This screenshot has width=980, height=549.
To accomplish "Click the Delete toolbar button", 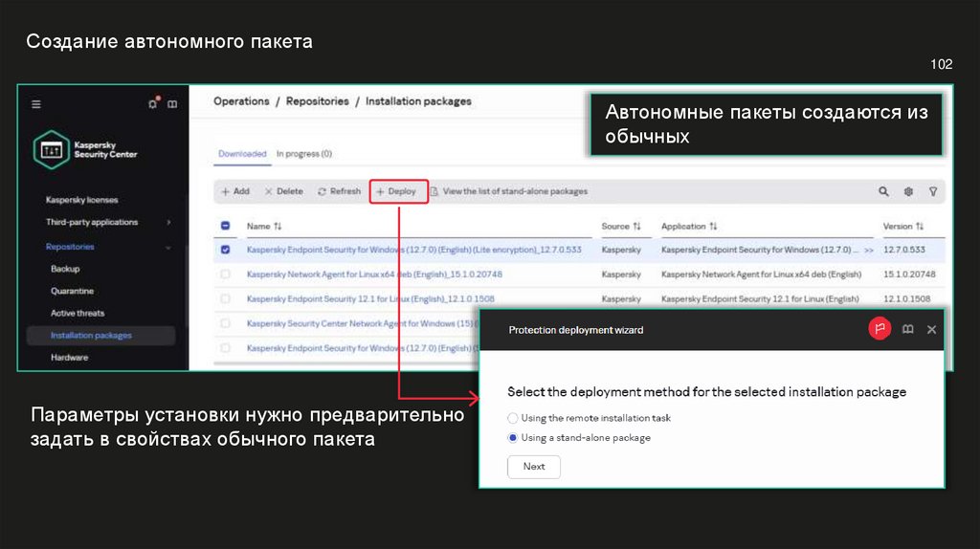I will 283,191.
